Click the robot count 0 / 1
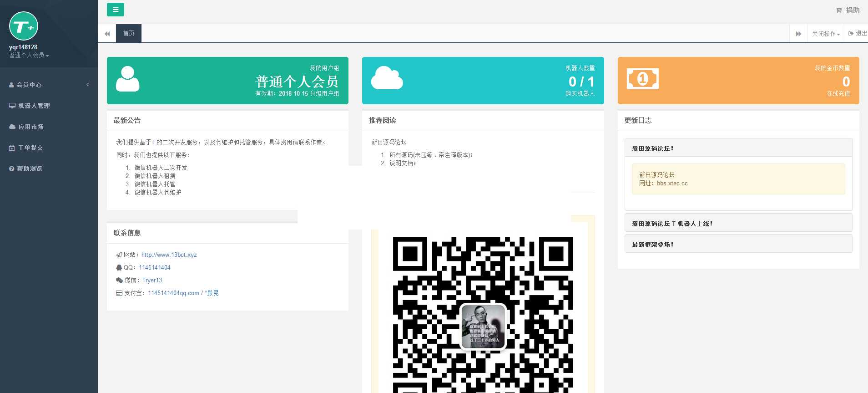868x393 pixels. click(x=581, y=82)
